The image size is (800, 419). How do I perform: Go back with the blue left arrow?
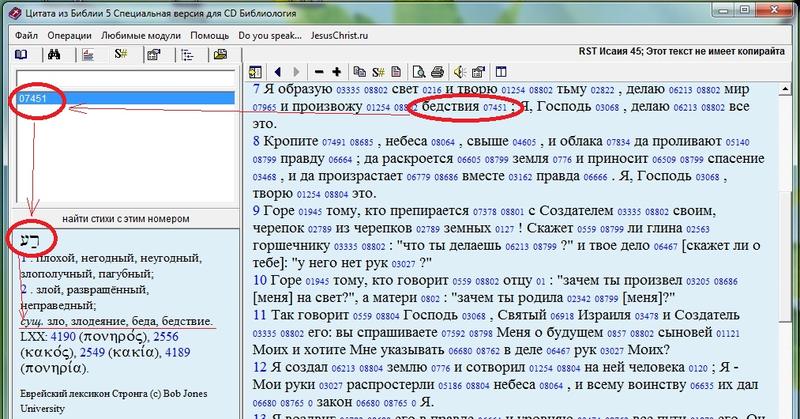pyautogui.click(x=277, y=71)
